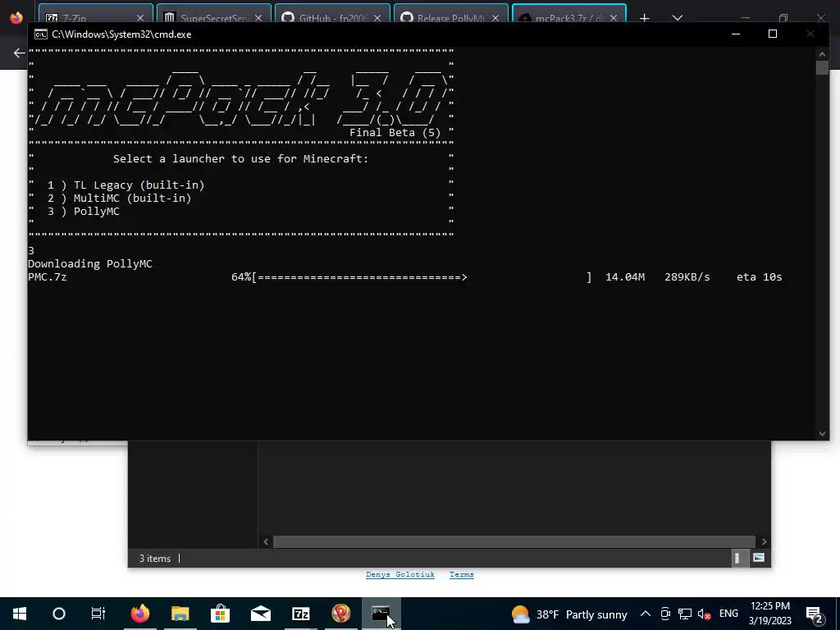Open the Denys Golotiuk link
The height and width of the screenshot is (630, 840).
[x=399, y=574]
